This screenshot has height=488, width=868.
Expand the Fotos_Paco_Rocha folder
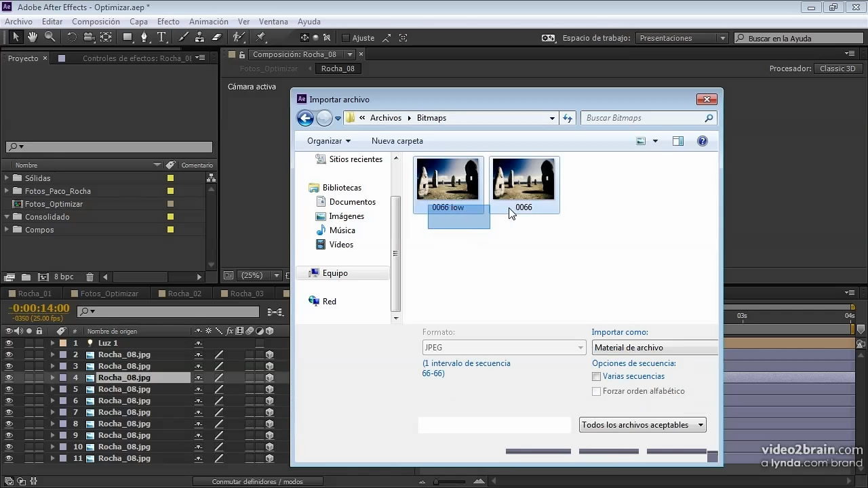click(7, 190)
